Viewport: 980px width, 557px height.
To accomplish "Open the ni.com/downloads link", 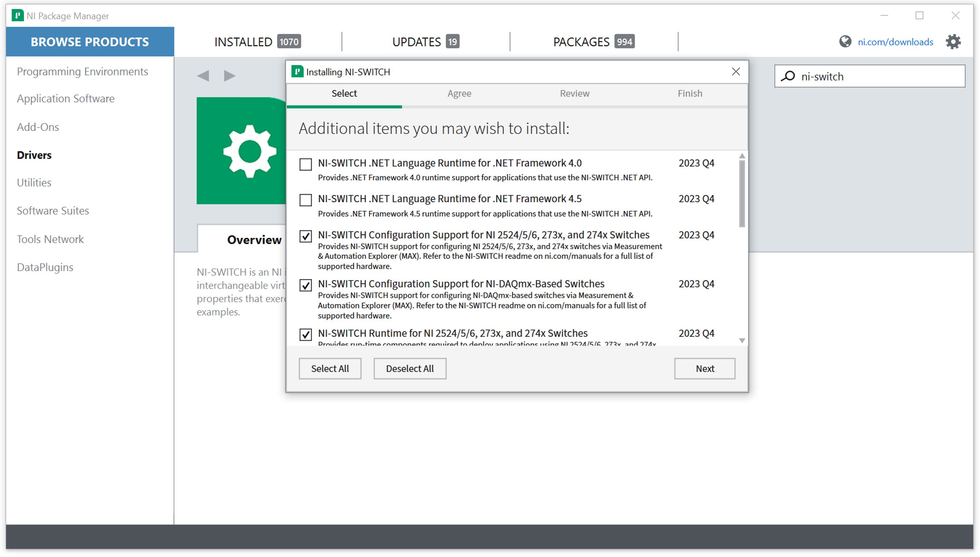I will tap(895, 42).
